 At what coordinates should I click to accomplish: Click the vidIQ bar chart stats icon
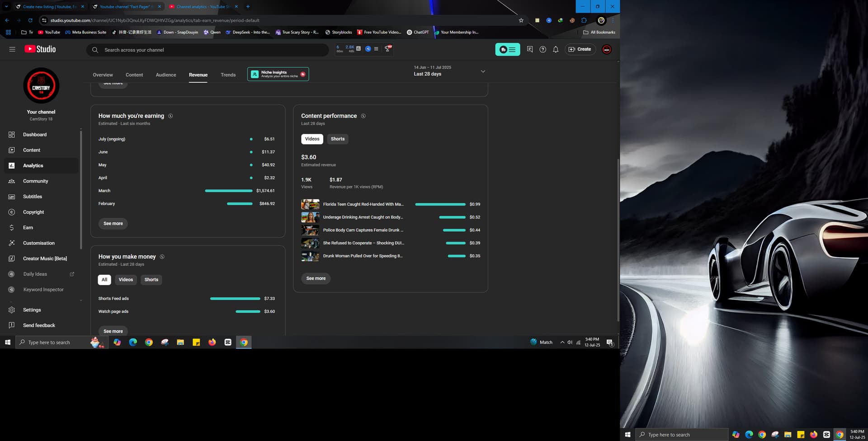pos(359,48)
